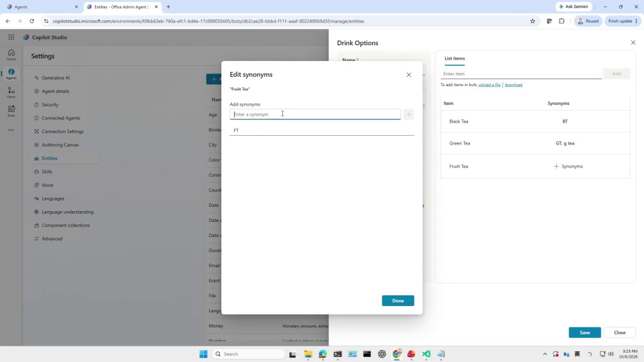Viewport: 644px width, 362px height.
Task: Open the upload a file link
Action: (489, 85)
